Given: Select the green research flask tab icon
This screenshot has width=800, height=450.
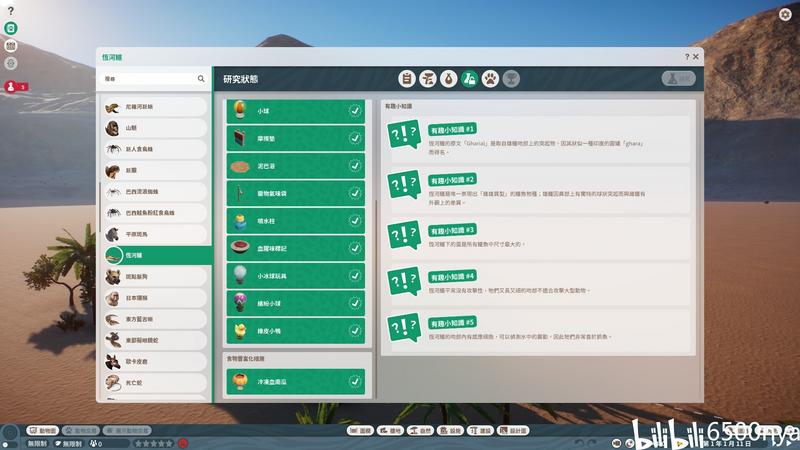Looking at the screenshot, I should (469, 79).
